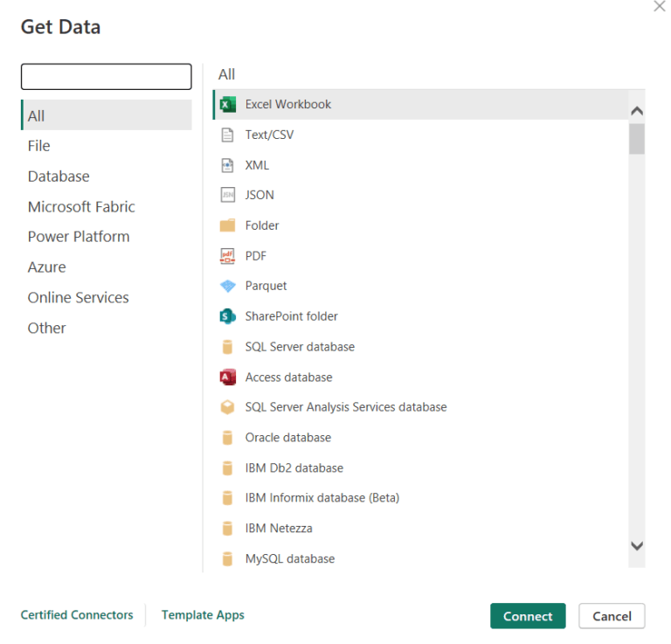This screenshot has height=644, width=671.
Task: Select the Access database text label
Action: point(289,377)
